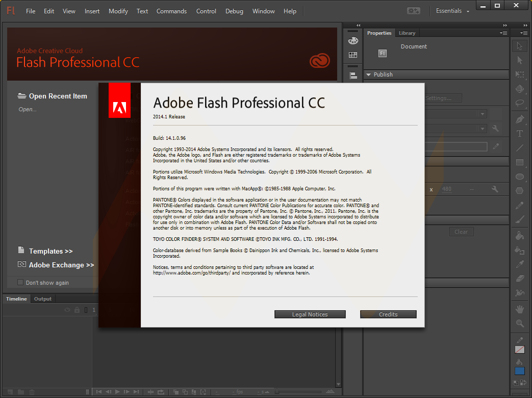The image size is (532, 398).
Task: Open the tools panel options menu
Action: coord(524,33)
